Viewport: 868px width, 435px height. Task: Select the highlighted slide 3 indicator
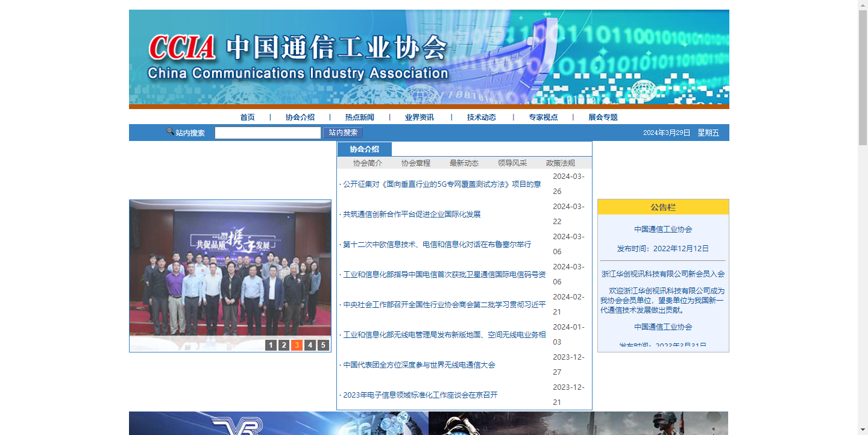point(297,345)
